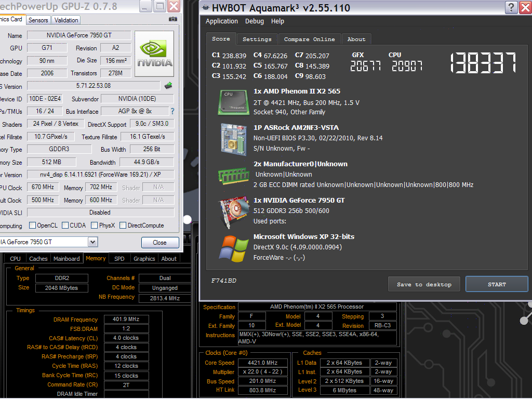This screenshot has height=399, width=532.
Task: Open CPU-Z Mainboard tab
Action: point(66,259)
